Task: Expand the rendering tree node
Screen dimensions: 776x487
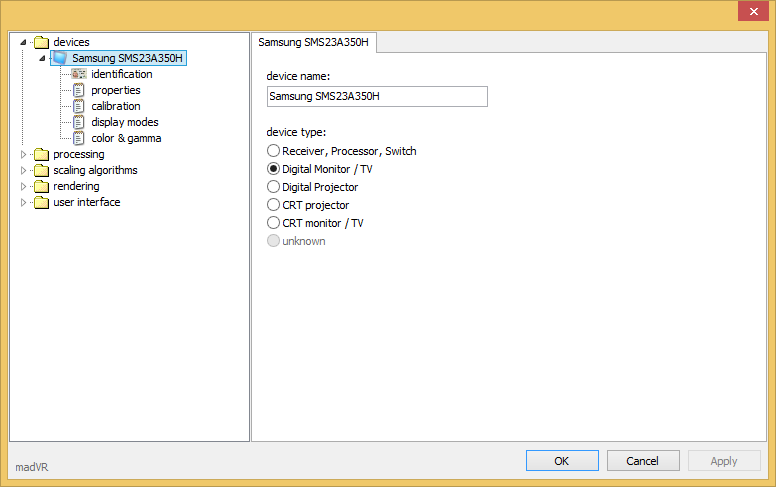Action: point(23,187)
